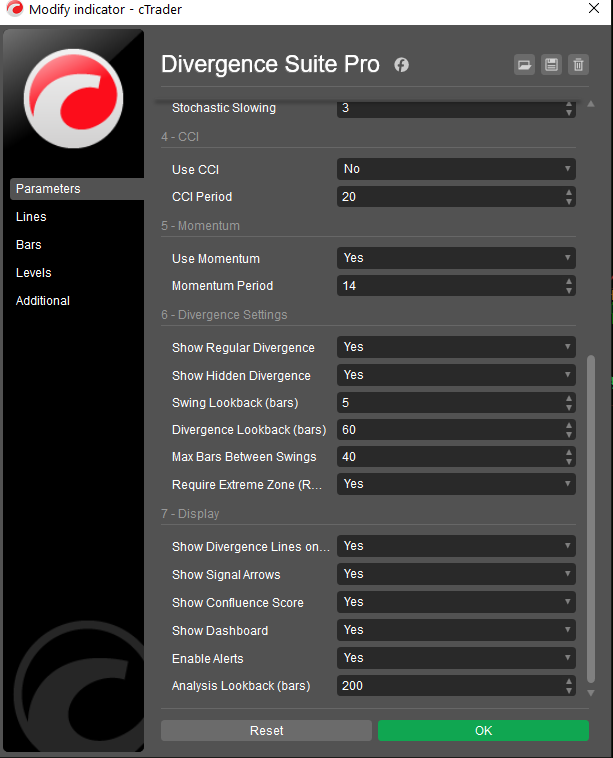Click the Facebook icon next to title
The width and height of the screenshot is (613, 758).
[x=402, y=65]
